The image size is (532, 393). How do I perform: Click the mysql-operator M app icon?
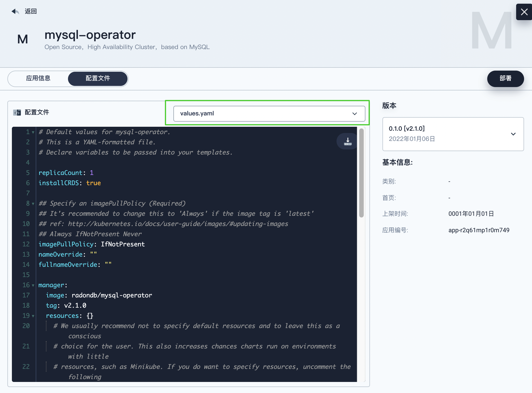(x=23, y=39)
